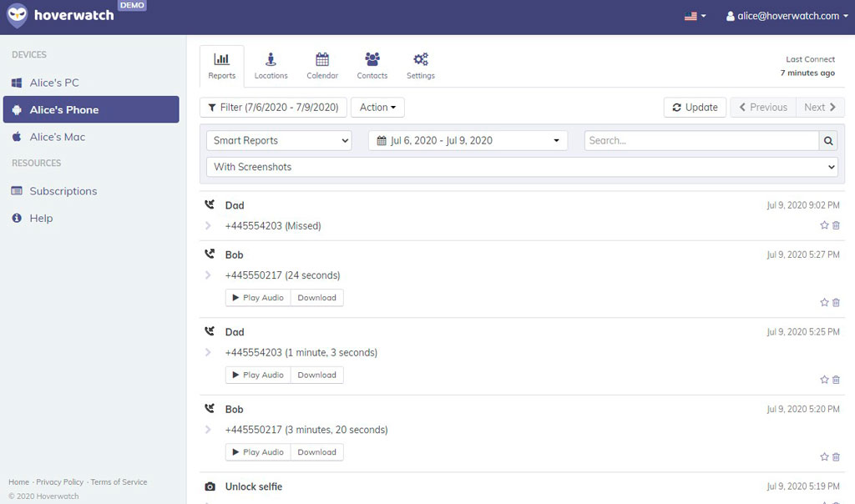Viewport: 855px width, 504px height.
Task: Click the Update refresh button
Action: pyautogui.click(x=695, y=108)
